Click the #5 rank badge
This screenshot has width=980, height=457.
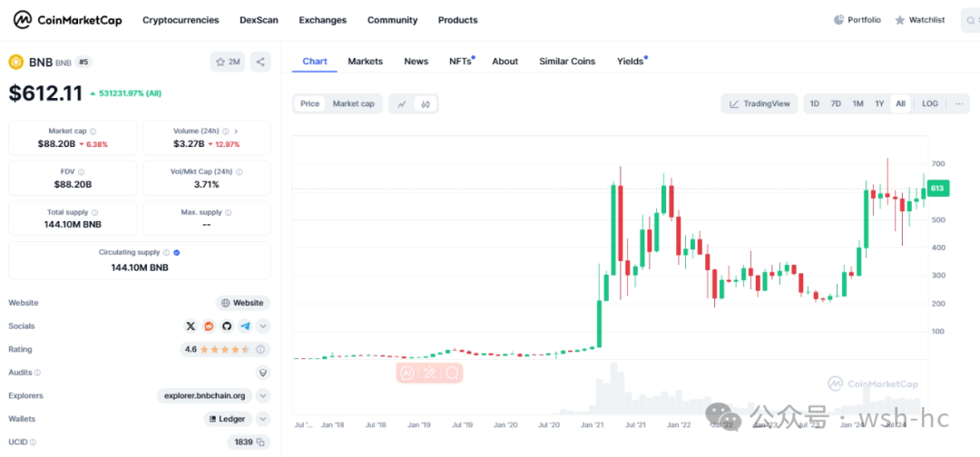click(83, 62)
